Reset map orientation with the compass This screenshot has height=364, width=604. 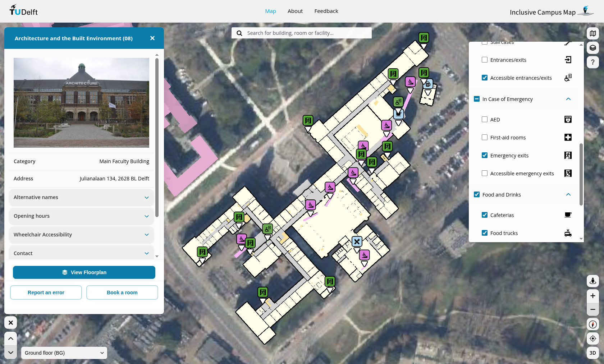pos(592,324)
